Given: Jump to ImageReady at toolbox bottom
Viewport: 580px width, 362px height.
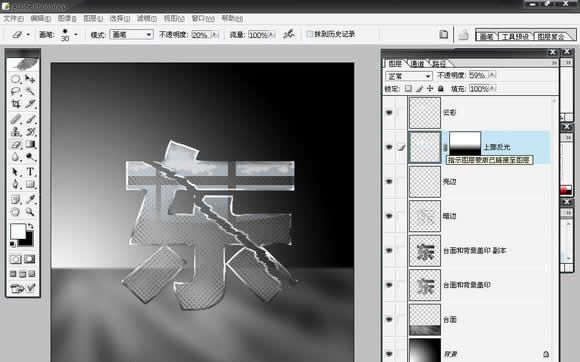Looking at the screenshot, I should click(23, 288).
